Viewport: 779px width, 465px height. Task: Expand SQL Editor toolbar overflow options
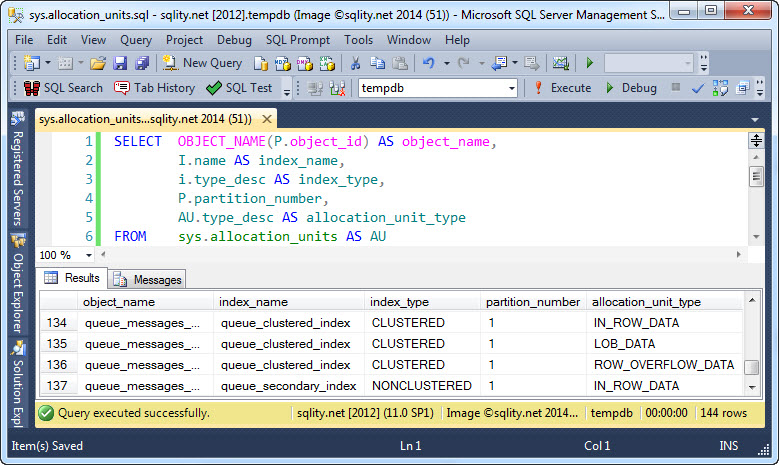pos(760,88)
